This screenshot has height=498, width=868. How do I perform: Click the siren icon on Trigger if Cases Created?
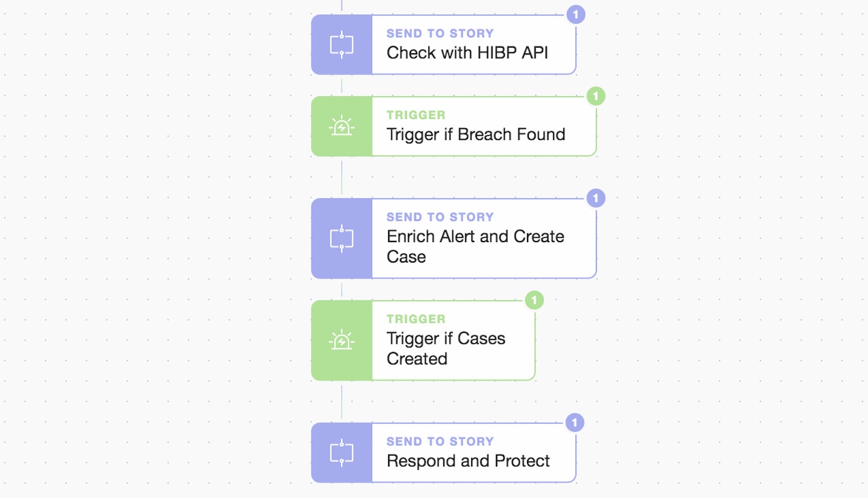[342, 341]
